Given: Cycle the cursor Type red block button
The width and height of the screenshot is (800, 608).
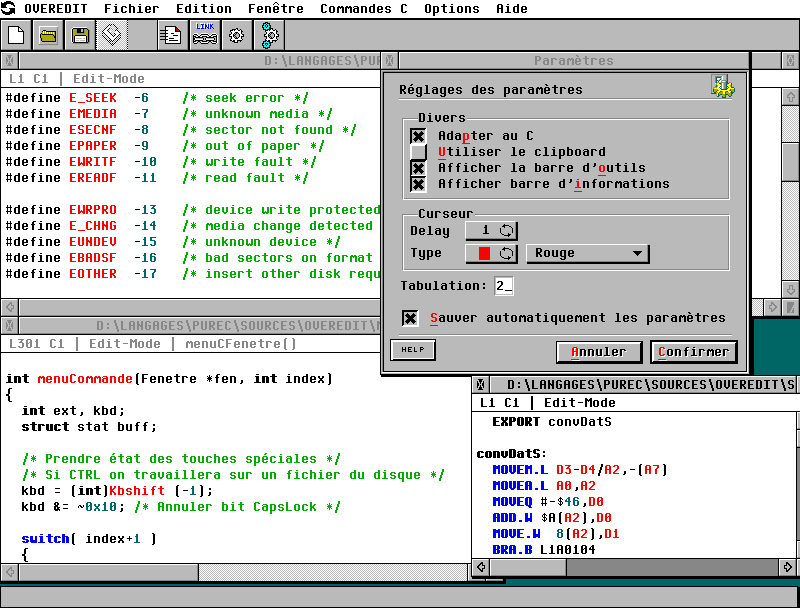Looking at the screenshot, I should point(491,254).
